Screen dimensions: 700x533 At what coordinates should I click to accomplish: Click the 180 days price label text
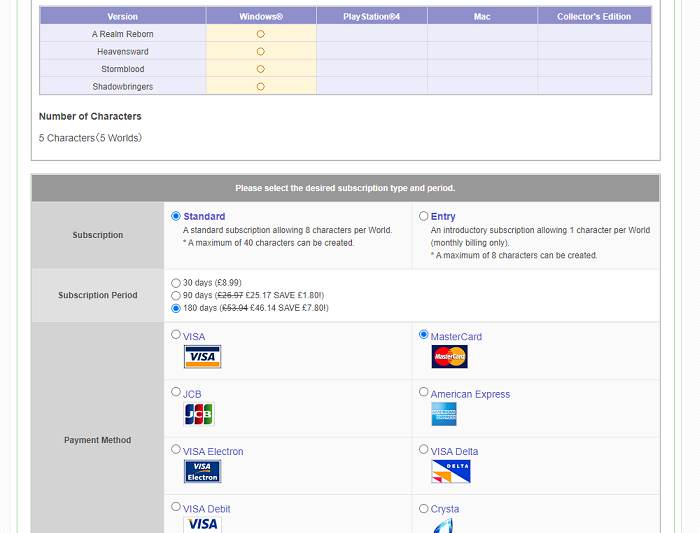(x=256, y=308)
